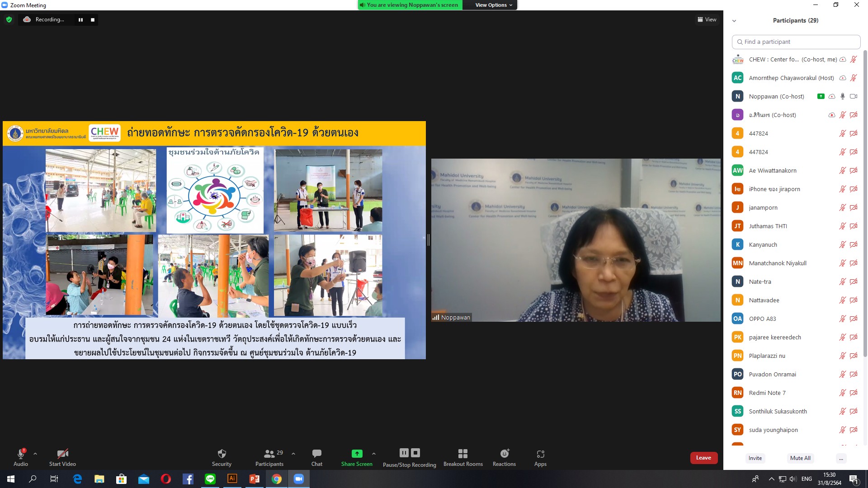Click Kanyanuch's video-off icon
The image size is (868, 488).
[854, 244]
